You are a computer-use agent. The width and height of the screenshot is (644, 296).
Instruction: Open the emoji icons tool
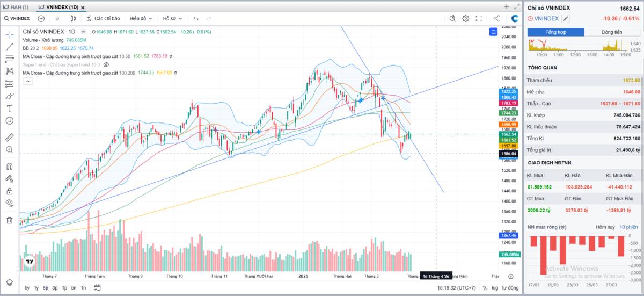point(10,120)
